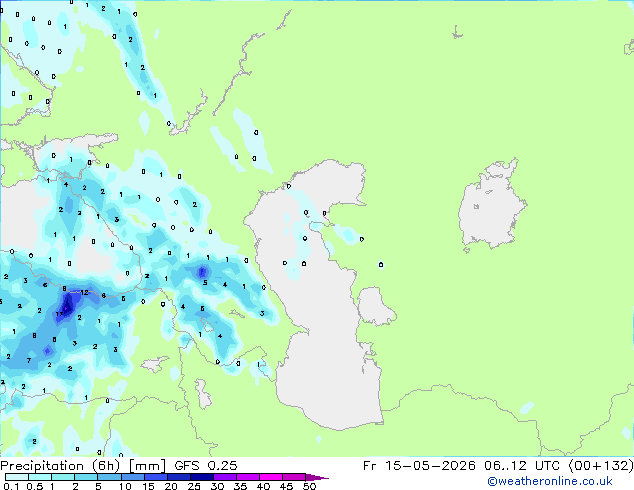
Task: Click the '40' legend scale label
Action: 263,486
